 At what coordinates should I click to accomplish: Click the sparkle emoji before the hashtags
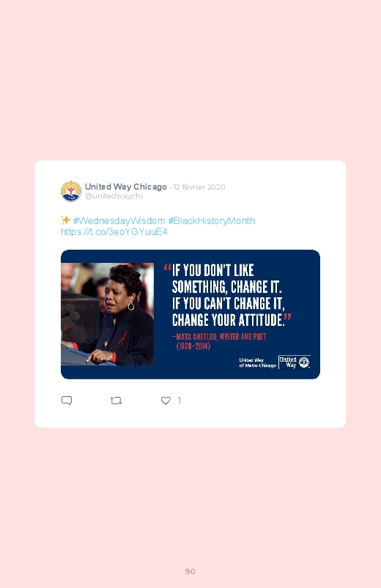(x=65, y=220)
